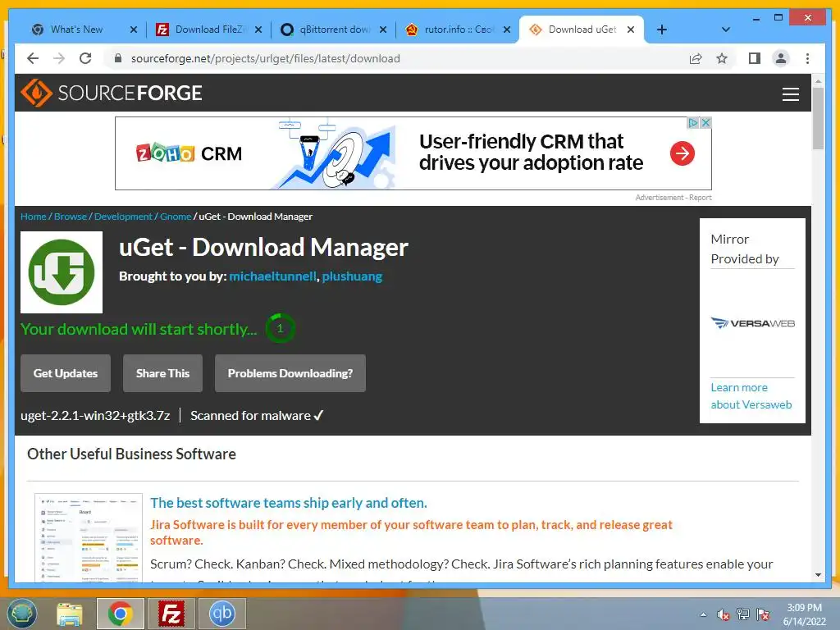The image size is (840, 630).
Task: Click the uget-2.2.1-win32+gtk3.7z filename text
Action: pos(95,416)
